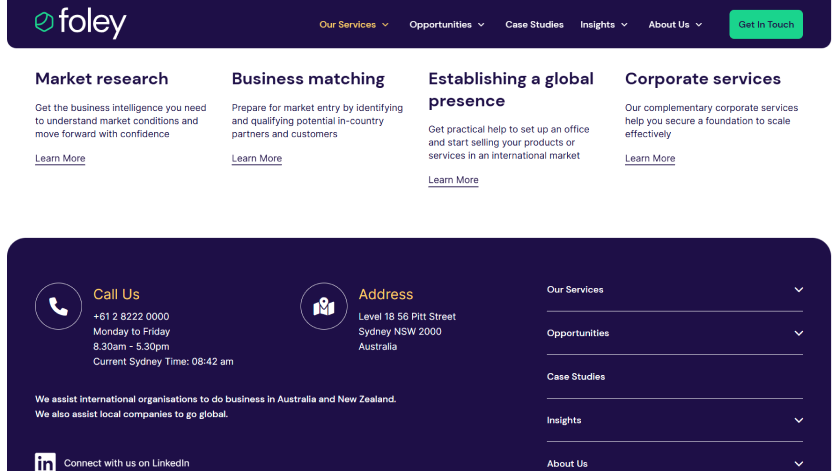Open Learn More under Establishing a global presence
The image size is (838, 471).
click(x=453, y=180)
